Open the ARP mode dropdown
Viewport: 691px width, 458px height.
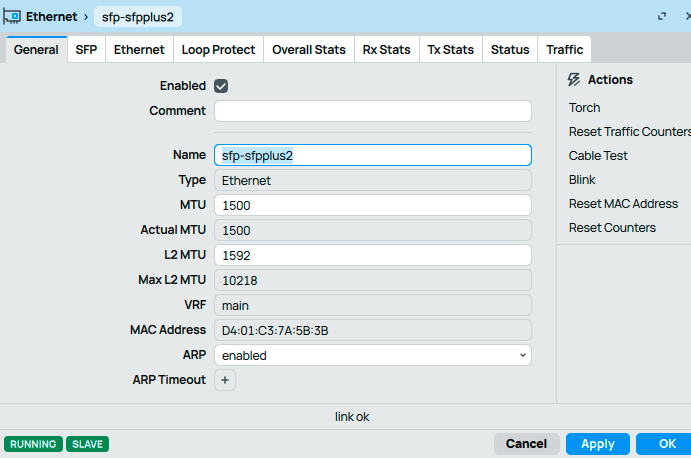372,355
